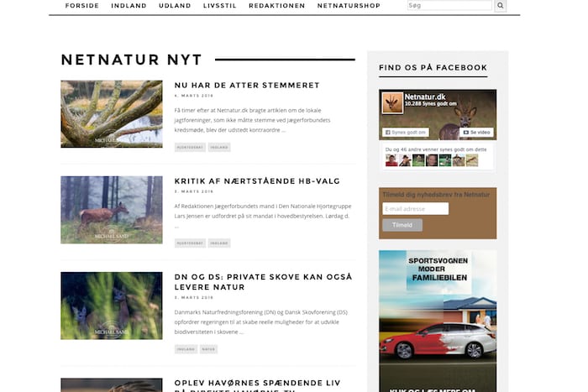Click the Facebook 'Synes godt om' like button
Viewport: 588px width, 392px height.
[406, 133]
